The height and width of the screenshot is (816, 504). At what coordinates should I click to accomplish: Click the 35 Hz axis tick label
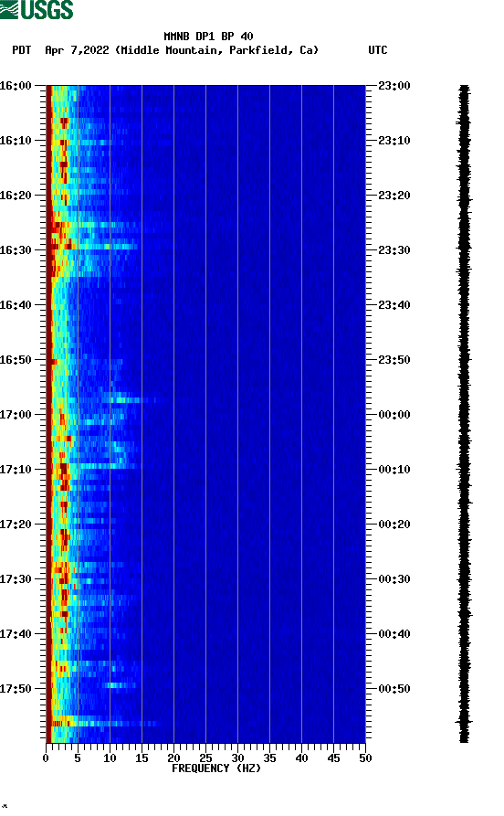pos(269,758)
